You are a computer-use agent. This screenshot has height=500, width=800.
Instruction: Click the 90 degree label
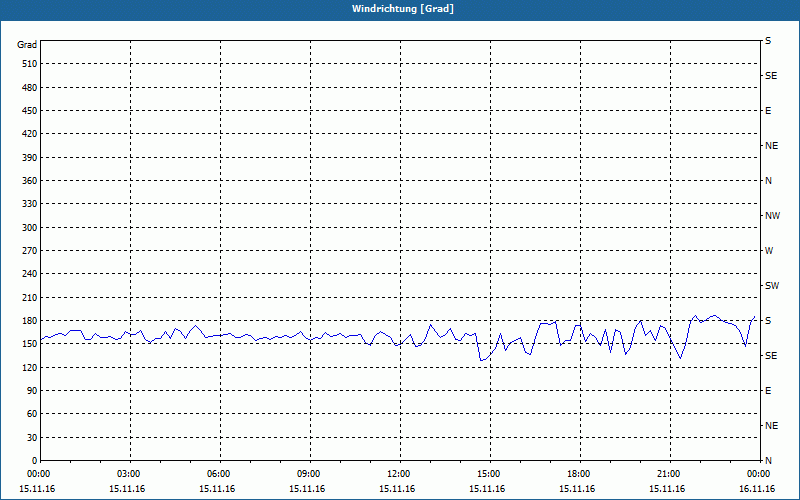click(32, 391)
